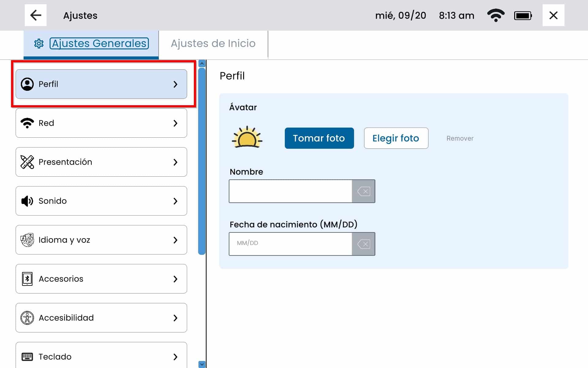Click the Sonido speaker icon

point(27,201)
